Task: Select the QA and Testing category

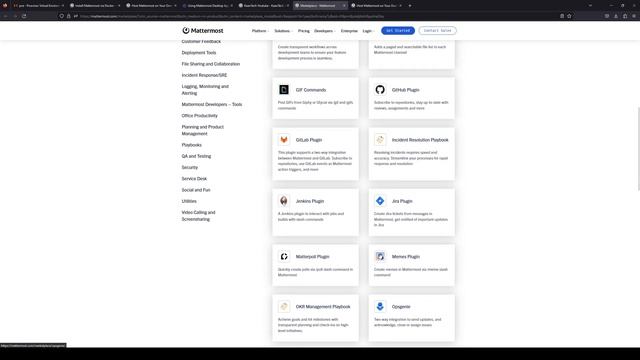Action: pos(196,156)
